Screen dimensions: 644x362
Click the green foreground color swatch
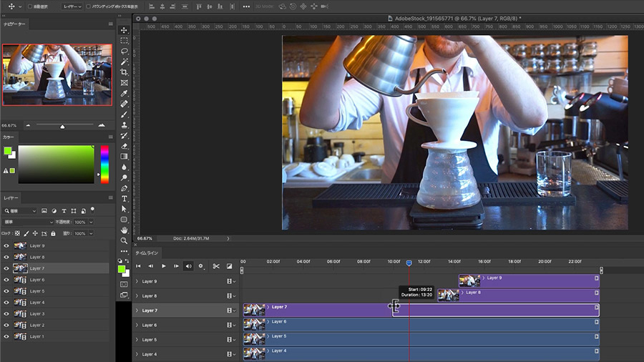tap(122, 268)
